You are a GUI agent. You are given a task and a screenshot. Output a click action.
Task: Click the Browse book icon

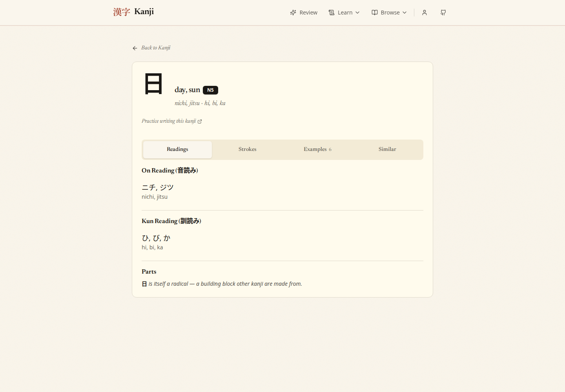point(375,13)
